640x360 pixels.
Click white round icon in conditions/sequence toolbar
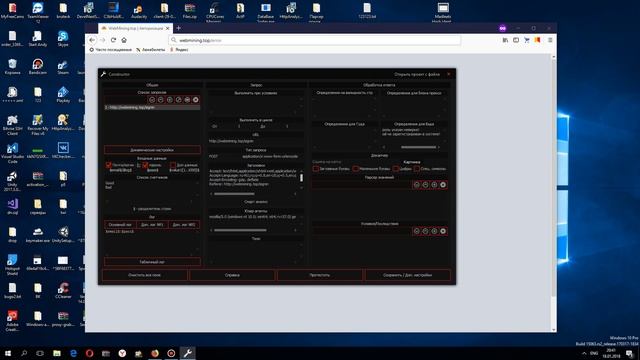(443, 231)
